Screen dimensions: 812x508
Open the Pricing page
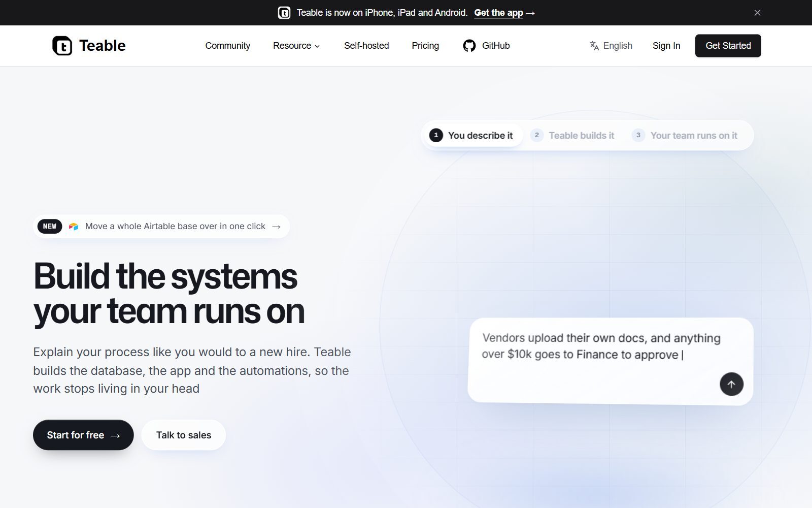[x=425, y=46]
